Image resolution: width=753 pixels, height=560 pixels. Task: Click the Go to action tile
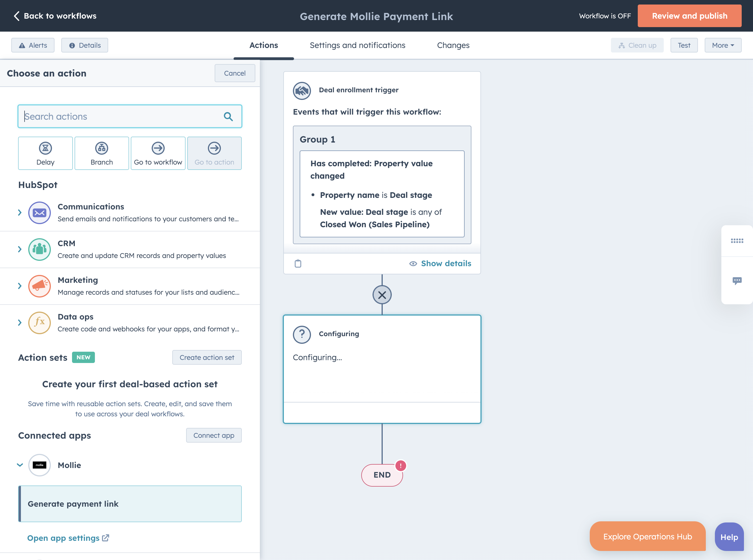tap(214, 153)
